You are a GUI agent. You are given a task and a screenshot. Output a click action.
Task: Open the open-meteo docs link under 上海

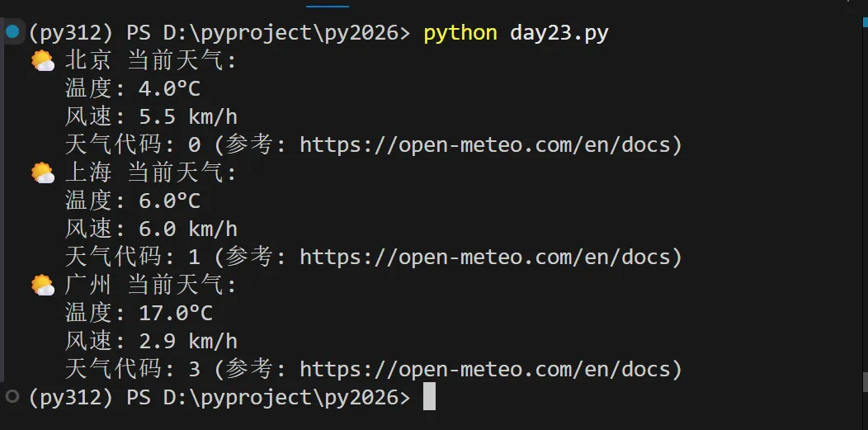(490, 258)
